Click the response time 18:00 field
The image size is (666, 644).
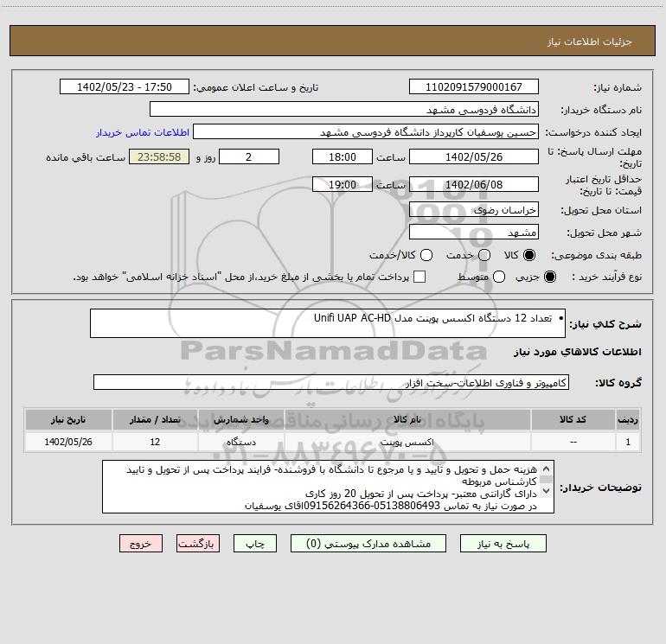pos(343,157)
